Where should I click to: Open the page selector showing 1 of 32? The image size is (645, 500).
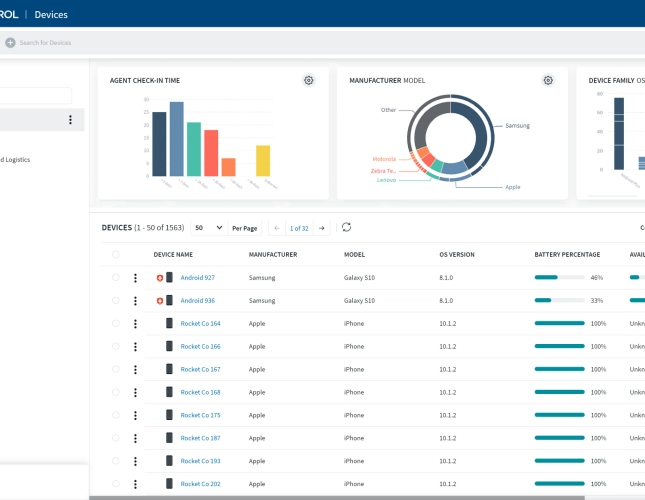tap(299, 228)
